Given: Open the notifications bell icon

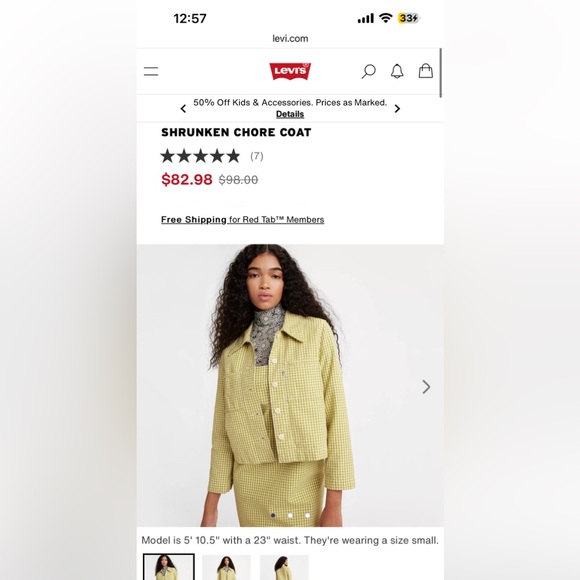Looking at the screenshot, I should coord(397,71).
